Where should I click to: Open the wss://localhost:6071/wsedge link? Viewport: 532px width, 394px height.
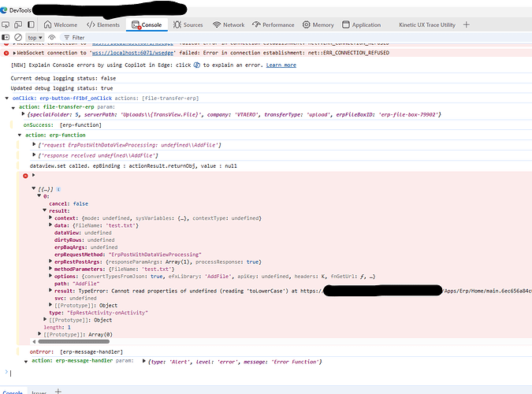(132, 53)
